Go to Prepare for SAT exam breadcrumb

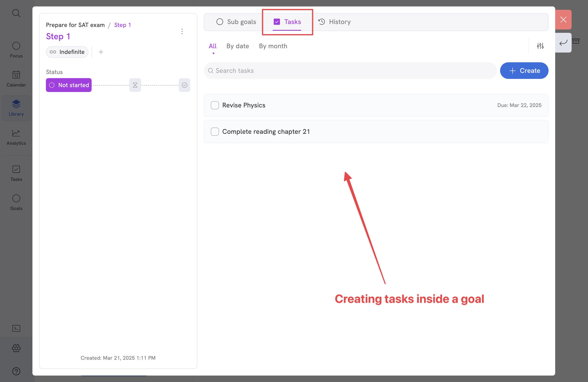tap(75, 25)
